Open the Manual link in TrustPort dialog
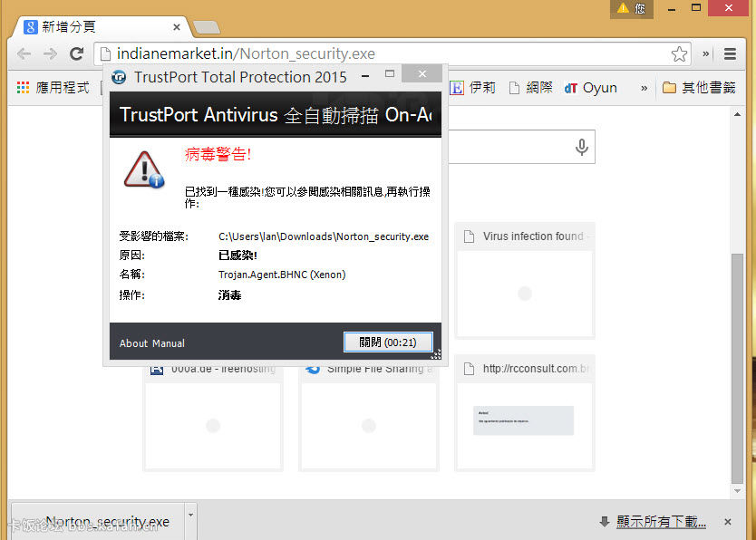Image resolution: width=756 pixels, height=540 pixels. [x=168, y=343]
